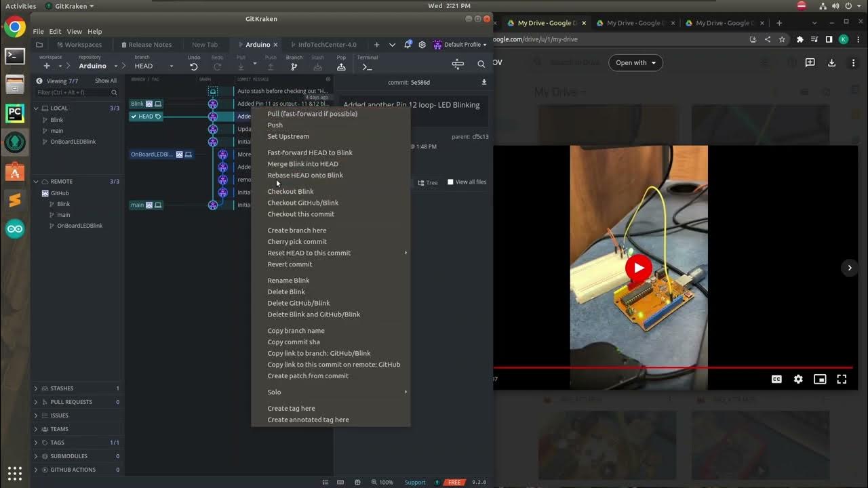Click the Push toolbar icon
Screen dimensions: 868x488
click(x=271, y=66)
